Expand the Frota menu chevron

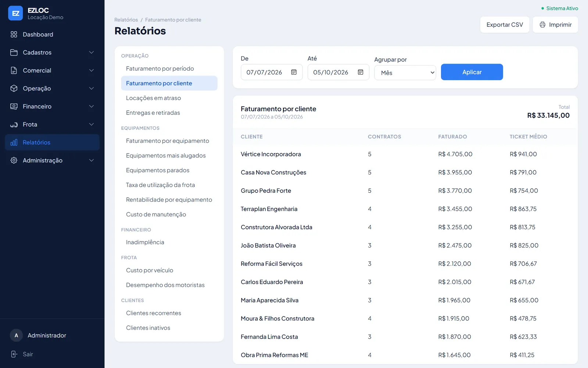pos(92,124)
